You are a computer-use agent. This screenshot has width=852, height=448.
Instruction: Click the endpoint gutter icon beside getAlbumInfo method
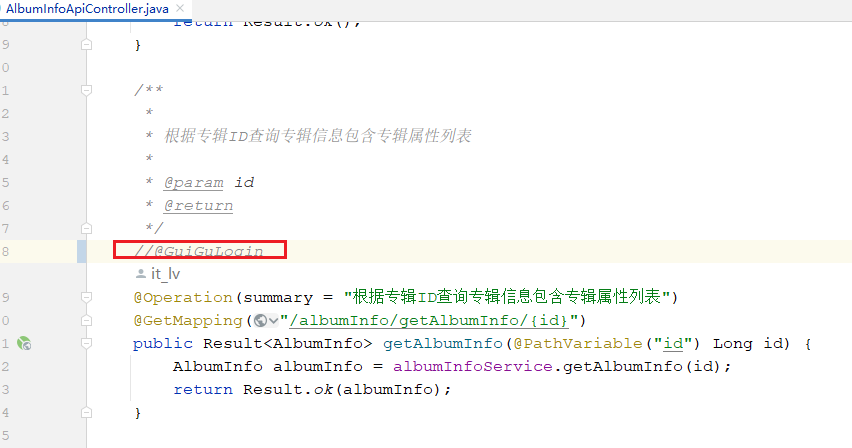24,344
